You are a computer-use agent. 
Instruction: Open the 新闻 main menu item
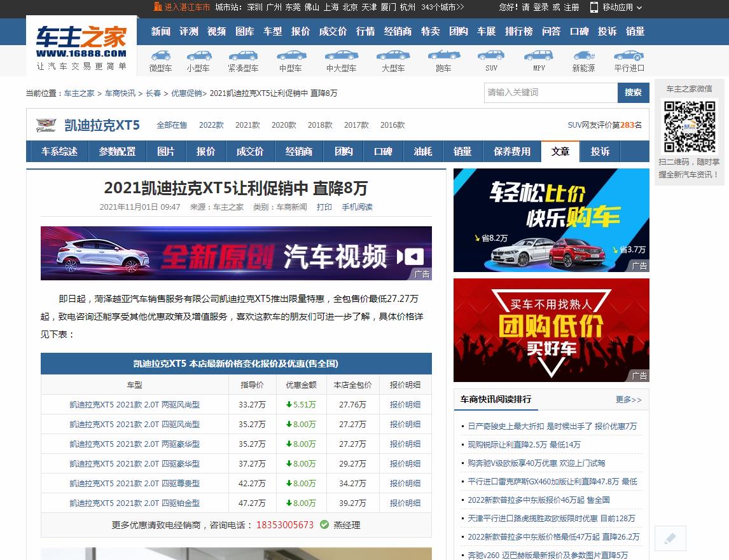tap(160, 31)
